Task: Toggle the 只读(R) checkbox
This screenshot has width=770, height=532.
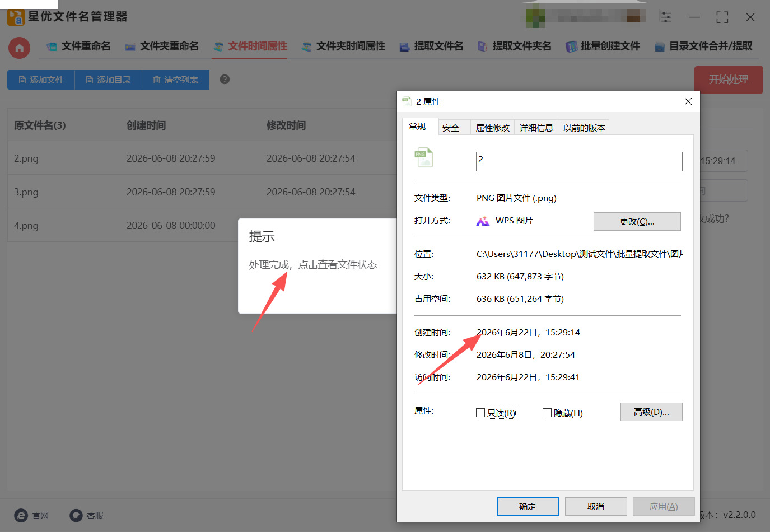Action: (x=480, y=413)
